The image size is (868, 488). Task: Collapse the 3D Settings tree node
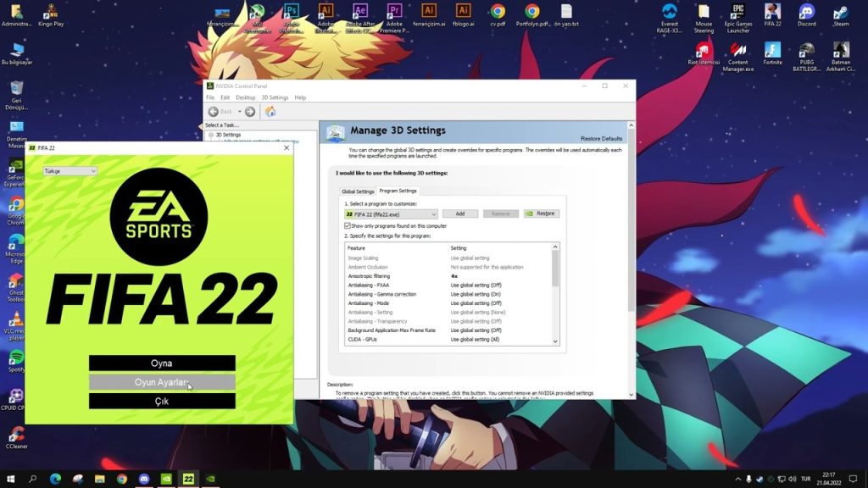coord(211,135)
